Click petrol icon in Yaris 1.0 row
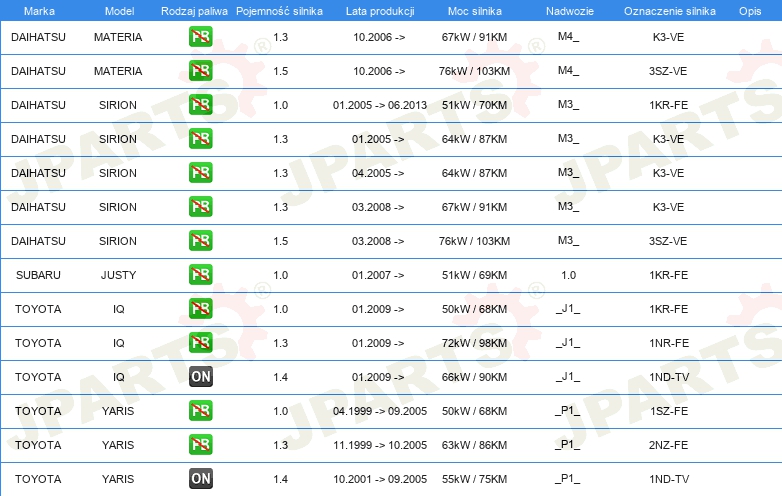Screen dimensions: 782x496 click(x=200, y=411)
